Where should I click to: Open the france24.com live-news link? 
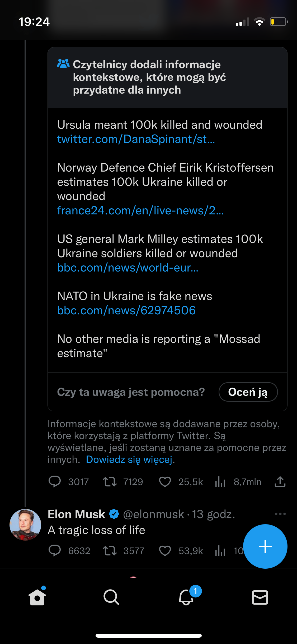pyautogui.click(x=140, y=211)
